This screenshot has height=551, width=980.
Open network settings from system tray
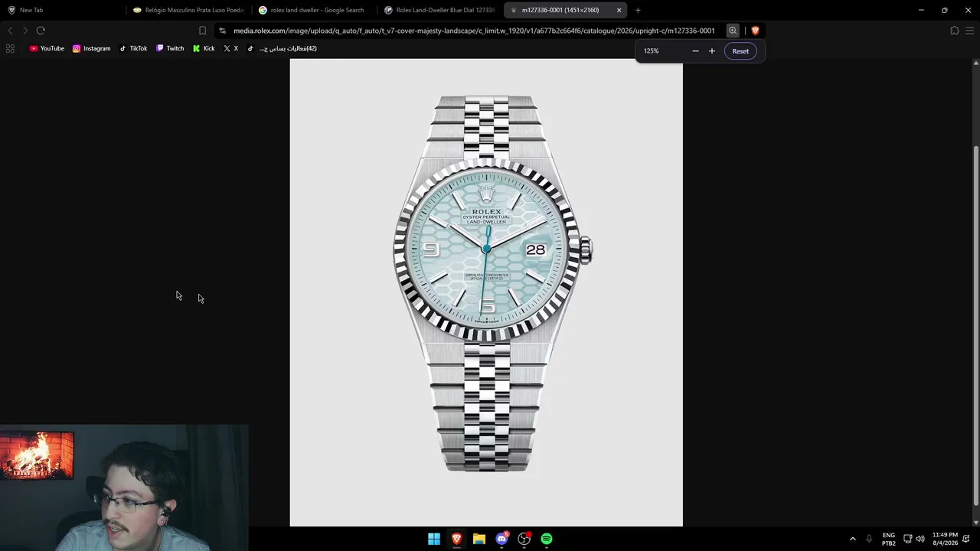[907, 539]
